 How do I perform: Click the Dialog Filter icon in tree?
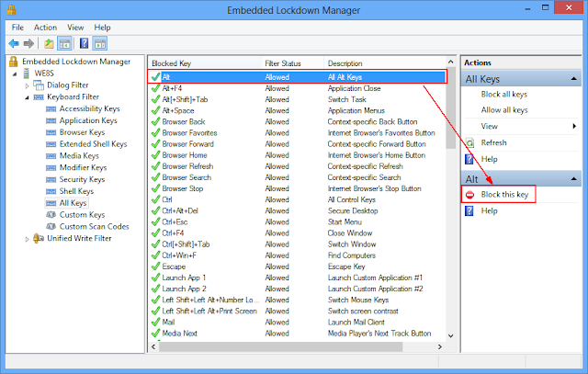coord(39,85)
